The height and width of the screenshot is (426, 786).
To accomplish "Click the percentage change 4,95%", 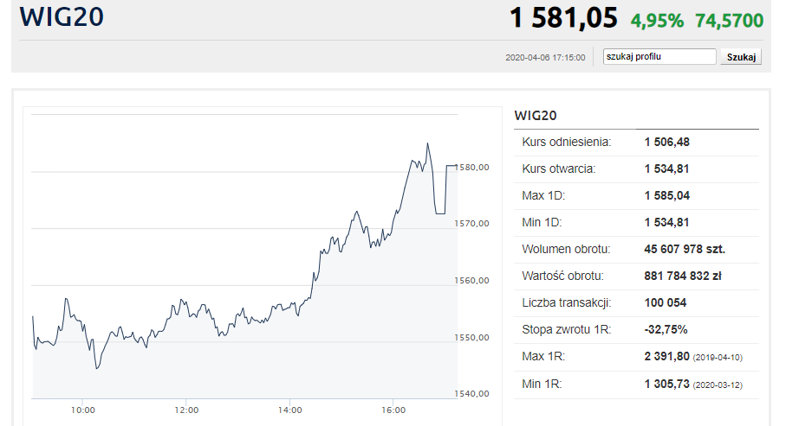I will 657,21.
